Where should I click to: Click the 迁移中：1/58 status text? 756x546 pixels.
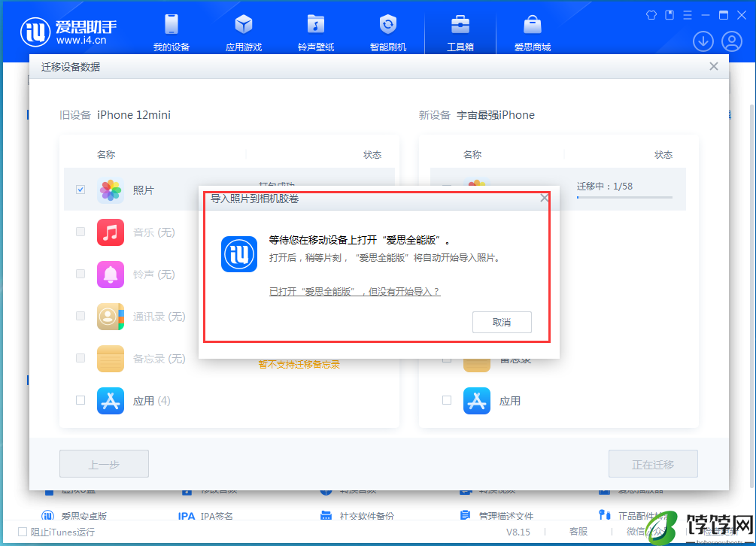605,187
